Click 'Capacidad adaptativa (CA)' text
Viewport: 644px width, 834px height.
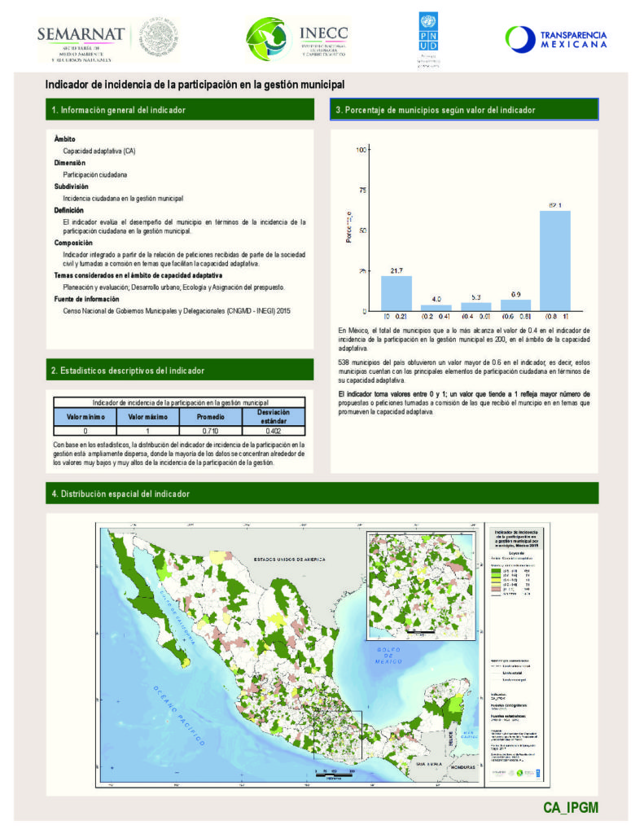tap(99, 151)
